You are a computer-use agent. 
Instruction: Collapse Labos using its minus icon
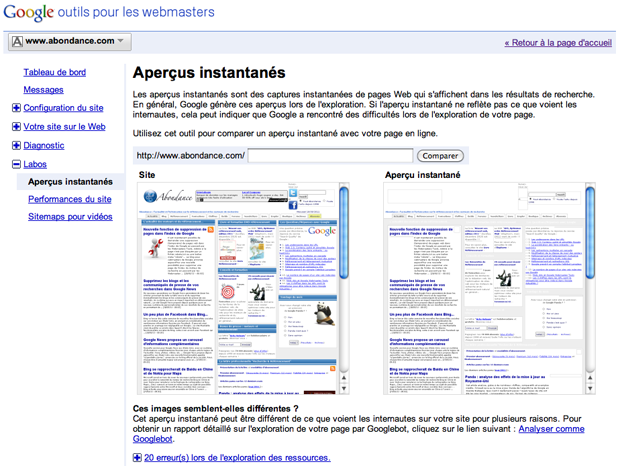click(x=16, y=164)
